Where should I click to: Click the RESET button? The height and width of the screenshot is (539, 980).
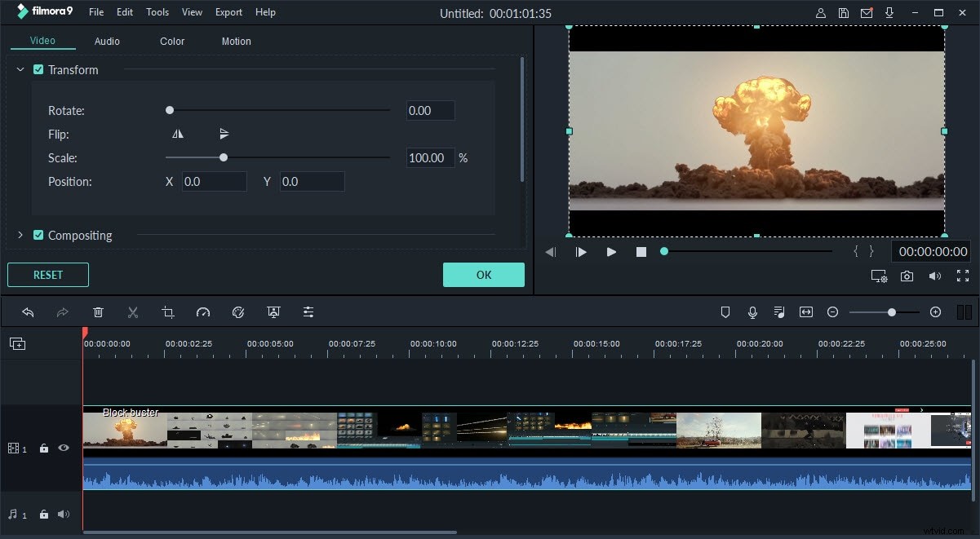tap(47, 275)
